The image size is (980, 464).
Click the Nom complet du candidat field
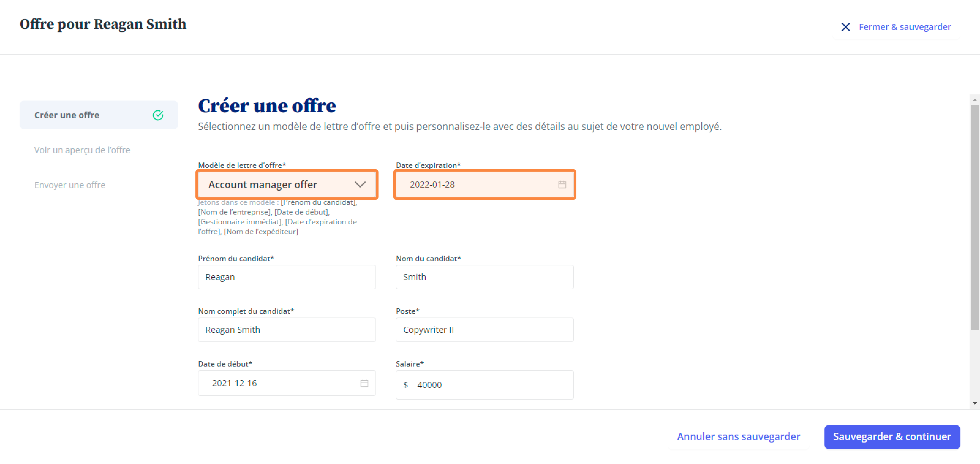(287, 330)
